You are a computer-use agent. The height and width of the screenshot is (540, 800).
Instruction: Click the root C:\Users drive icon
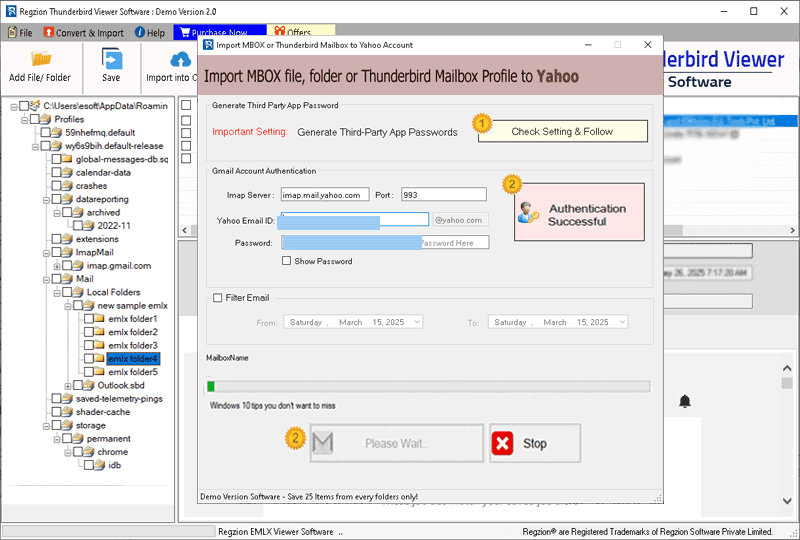[35, 106]
